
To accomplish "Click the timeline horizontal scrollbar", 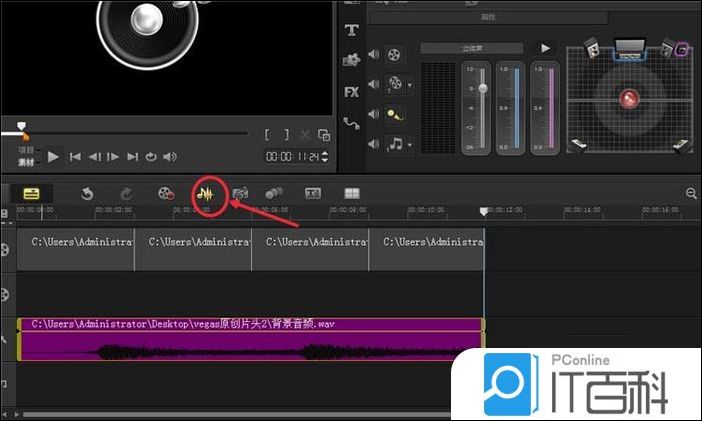I will (236, 415).
